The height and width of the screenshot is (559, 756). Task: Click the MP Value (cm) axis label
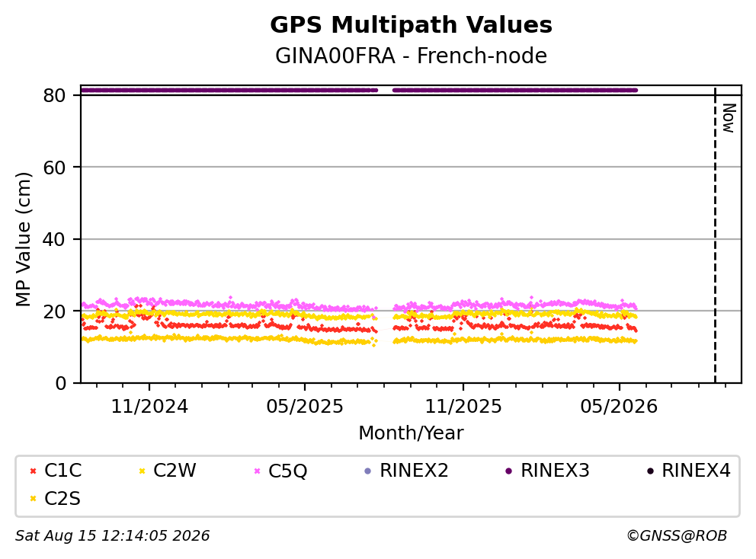23,239
